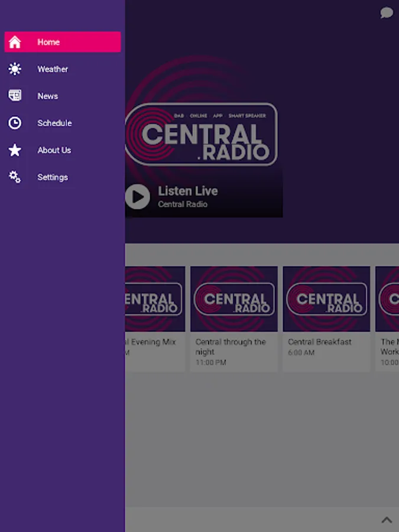Click the News newspaper icon
The height and width of the screenshot is (532, 399).
15,96
